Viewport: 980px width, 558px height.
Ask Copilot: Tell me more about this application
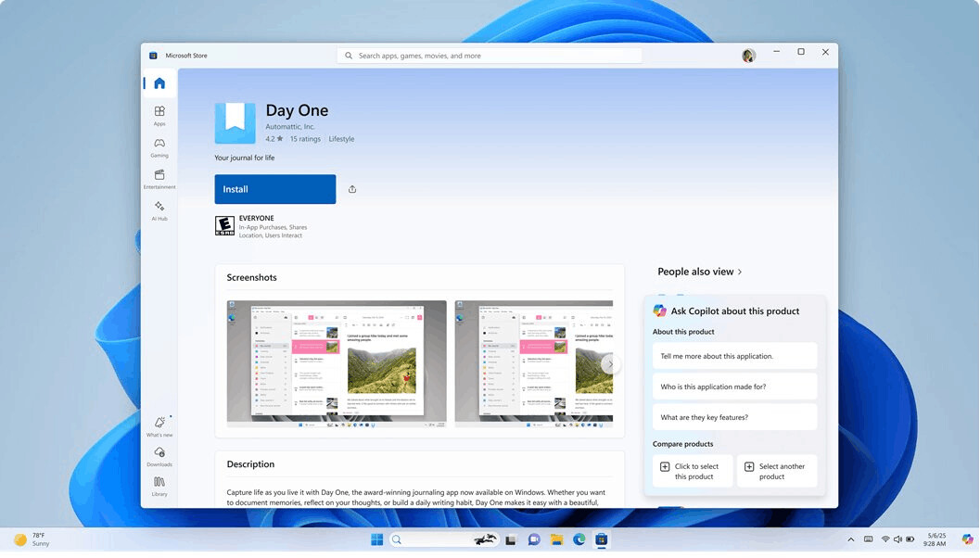pyautogui.click(x=734, y=356)
